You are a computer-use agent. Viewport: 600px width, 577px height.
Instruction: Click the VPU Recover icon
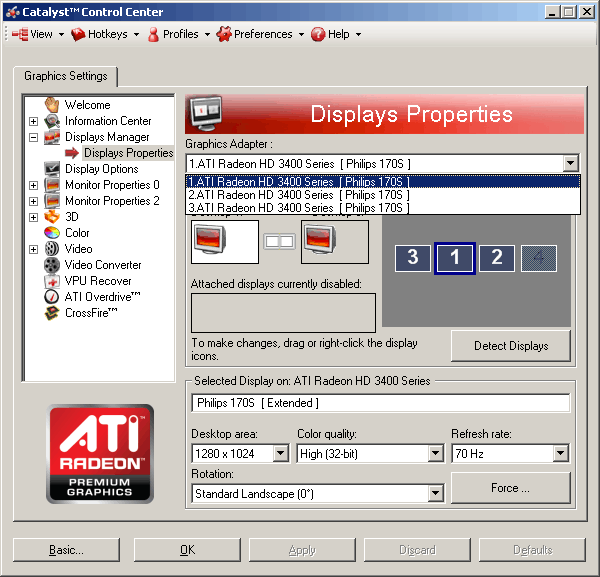[x=52, y=281]
